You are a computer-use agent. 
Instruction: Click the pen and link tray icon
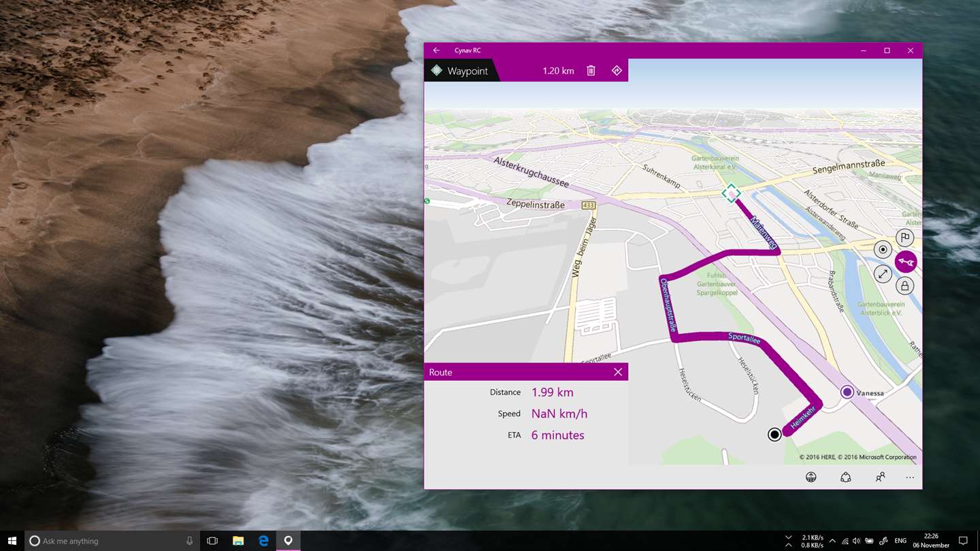click(x=883, y=541)
